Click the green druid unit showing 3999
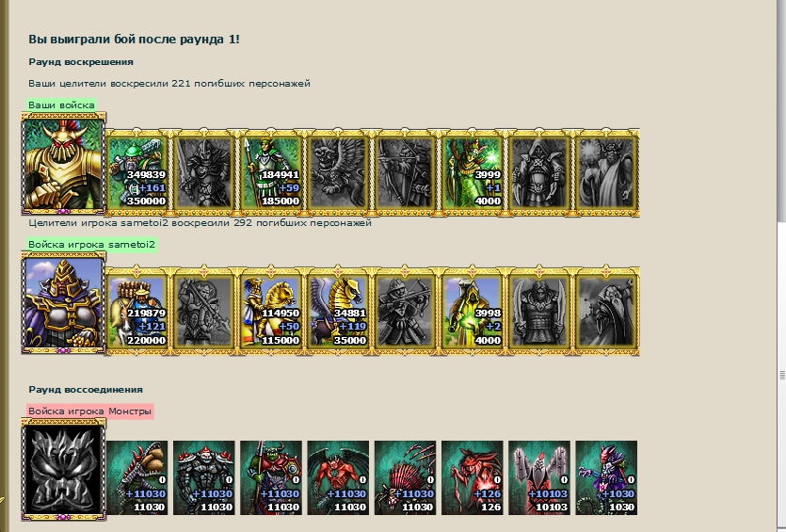Viewport: 786px width, 532px height. [x=472, y=172]
